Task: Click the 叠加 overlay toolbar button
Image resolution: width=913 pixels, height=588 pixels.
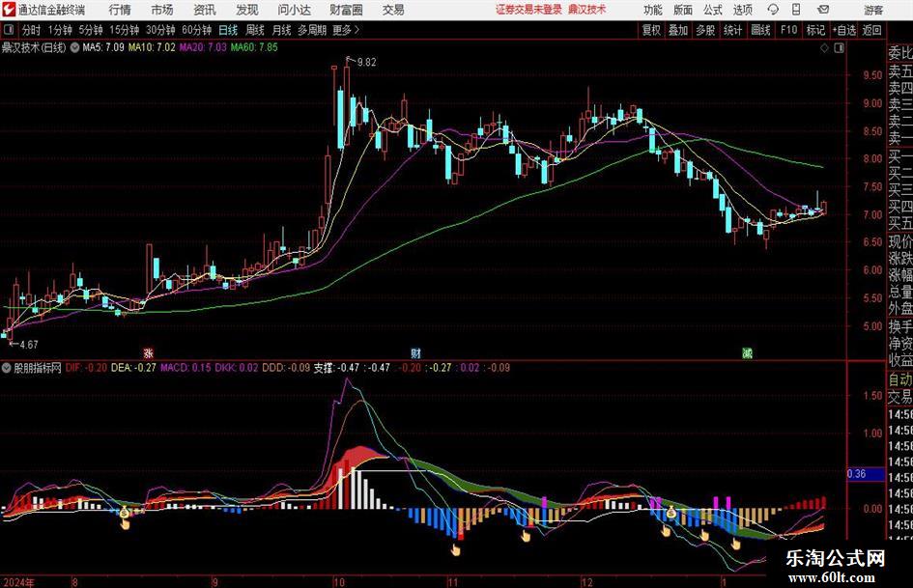Action: [x=678, y=30]
